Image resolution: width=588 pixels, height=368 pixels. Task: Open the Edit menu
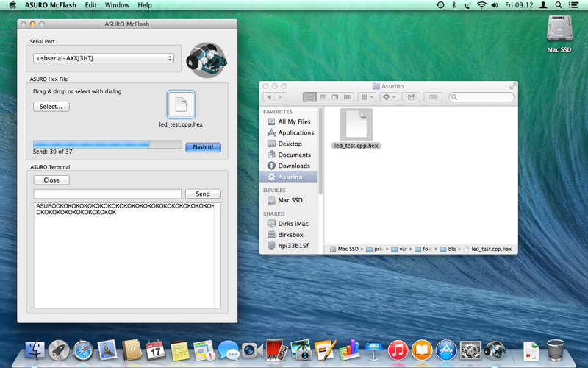click(90, 5)
